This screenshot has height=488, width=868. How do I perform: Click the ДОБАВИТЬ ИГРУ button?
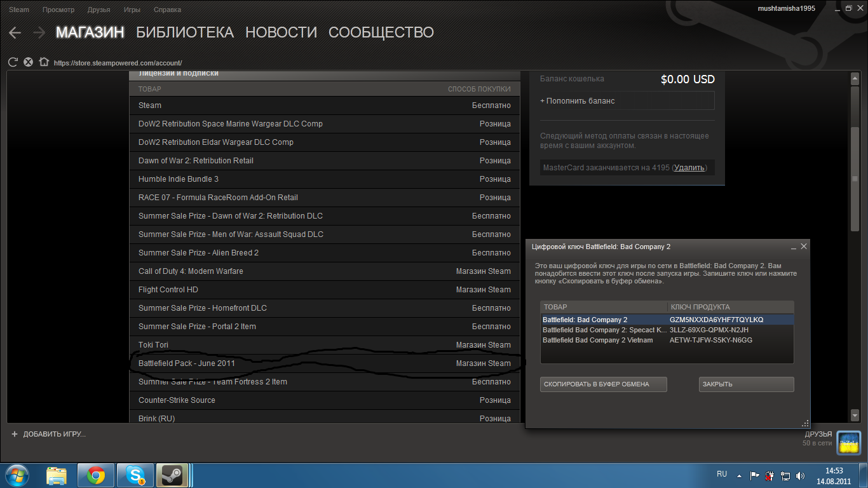click(x=48, y=434)
